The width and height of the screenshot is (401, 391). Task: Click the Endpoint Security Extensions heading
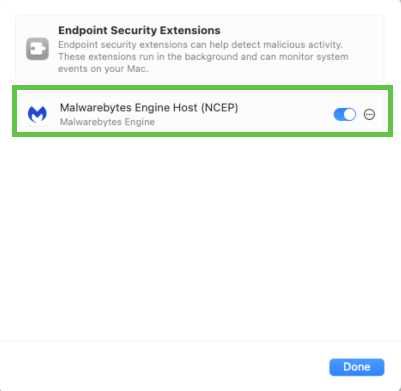[139, 30]
